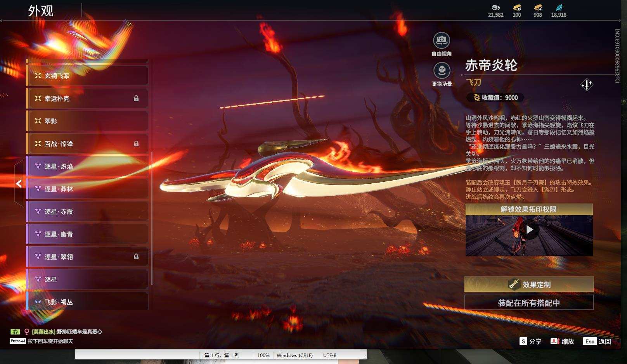The width and height of the screenshot is (627, 364).
Task: Click the female symbol beside chat name
Action: pos(27,332)
